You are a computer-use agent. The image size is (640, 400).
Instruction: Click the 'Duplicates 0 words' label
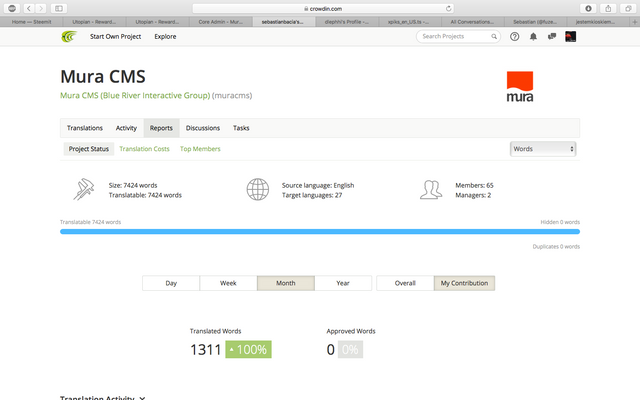(556, 247)
